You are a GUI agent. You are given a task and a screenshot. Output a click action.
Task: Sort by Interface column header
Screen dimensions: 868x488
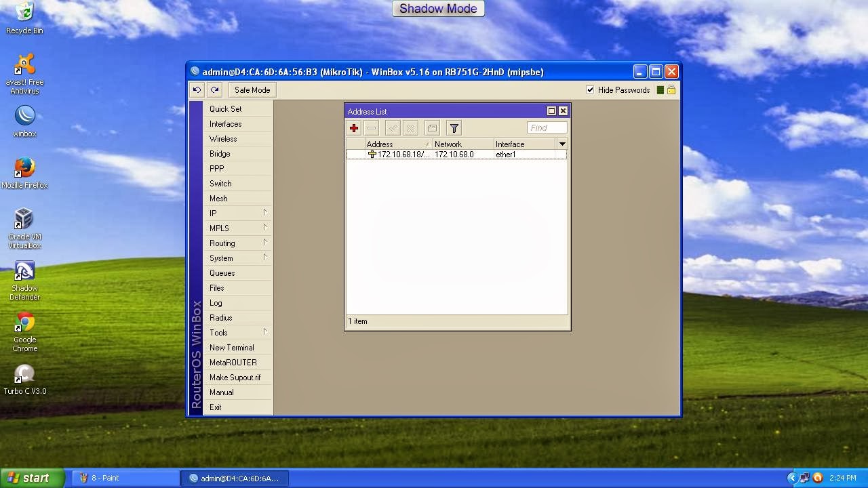pyautogui.click(x=526, y=144)
